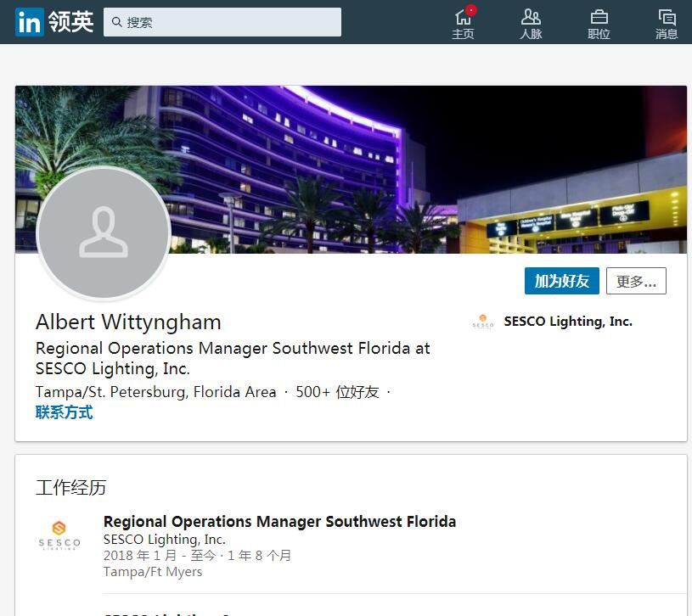This screenshot has height=616, width=692.
Task: Click the SESCO Lighting logo in 工作经历
Action: tap(59, 535)
